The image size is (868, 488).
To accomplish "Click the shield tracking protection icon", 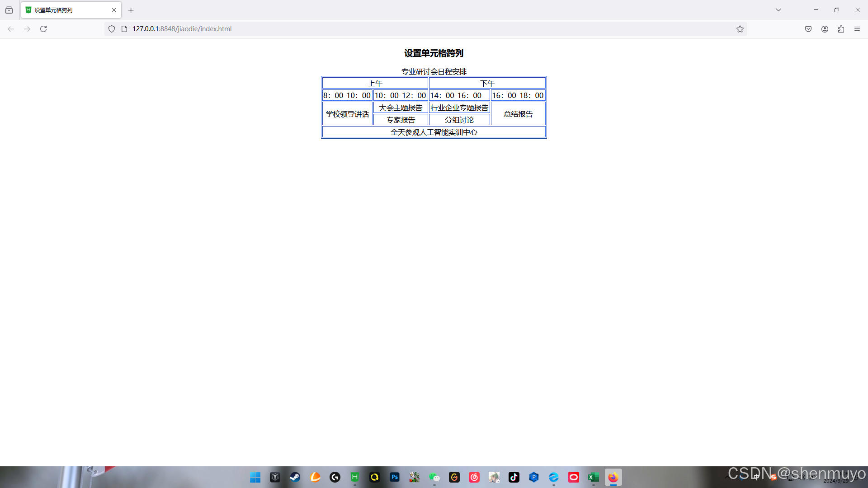I will point(112,29).
